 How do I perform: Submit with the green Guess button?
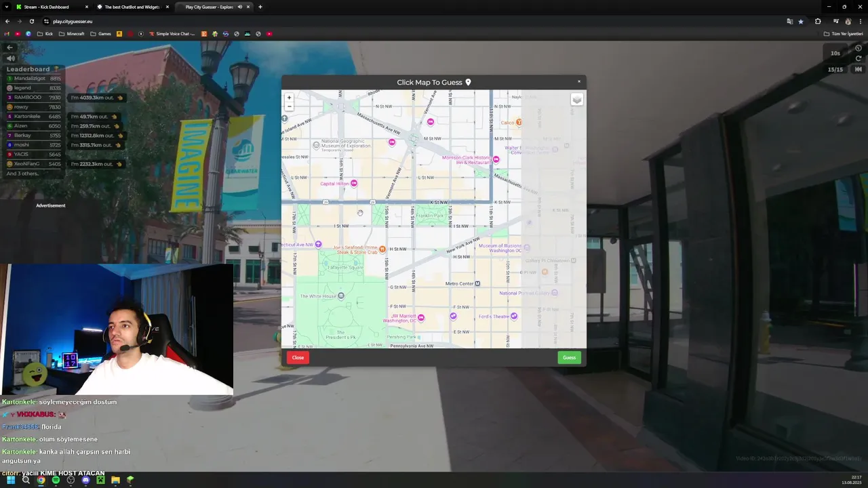[x=569, y=358]
